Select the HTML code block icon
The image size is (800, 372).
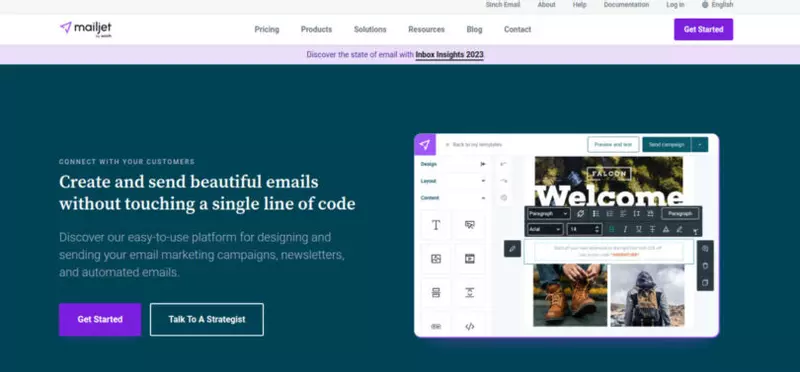point(470,326)
